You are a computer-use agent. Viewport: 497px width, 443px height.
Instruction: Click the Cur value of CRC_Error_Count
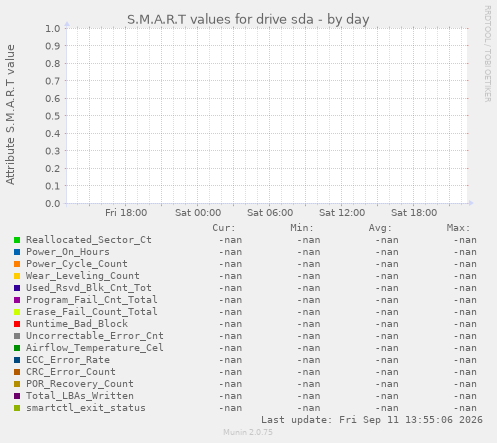click(230, 372)
